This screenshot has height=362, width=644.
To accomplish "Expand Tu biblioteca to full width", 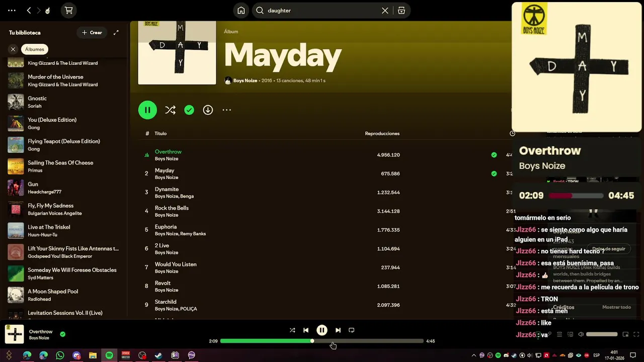I will pyautogui.click(x=116, y=33).
